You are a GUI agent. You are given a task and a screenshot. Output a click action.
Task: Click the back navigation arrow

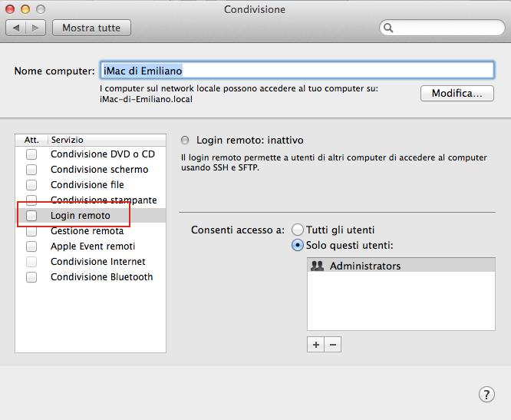(x=17, y=28)
